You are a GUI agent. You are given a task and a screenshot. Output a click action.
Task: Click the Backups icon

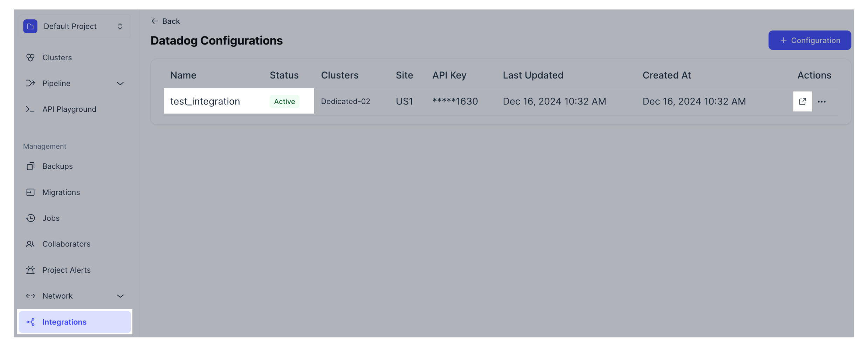30,166
